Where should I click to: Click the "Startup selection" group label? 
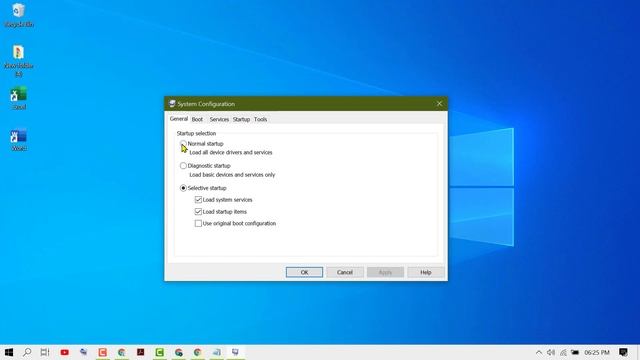(196, 133)
